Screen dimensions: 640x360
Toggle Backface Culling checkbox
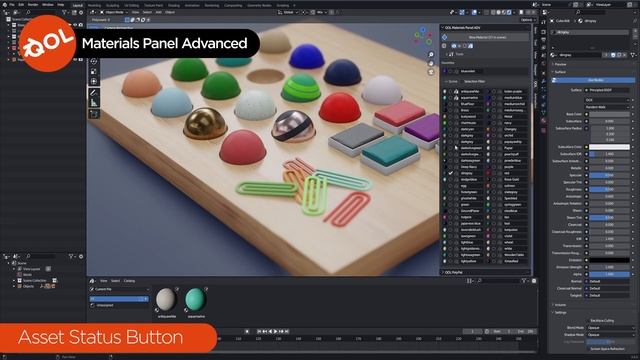pos(587,321)
